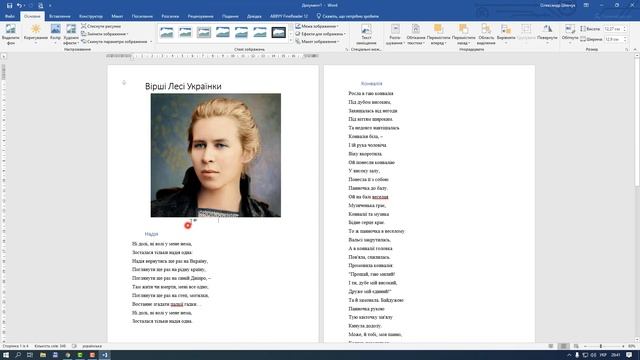
Task: Click the print preview quick access icon
Action: point(40,5)
